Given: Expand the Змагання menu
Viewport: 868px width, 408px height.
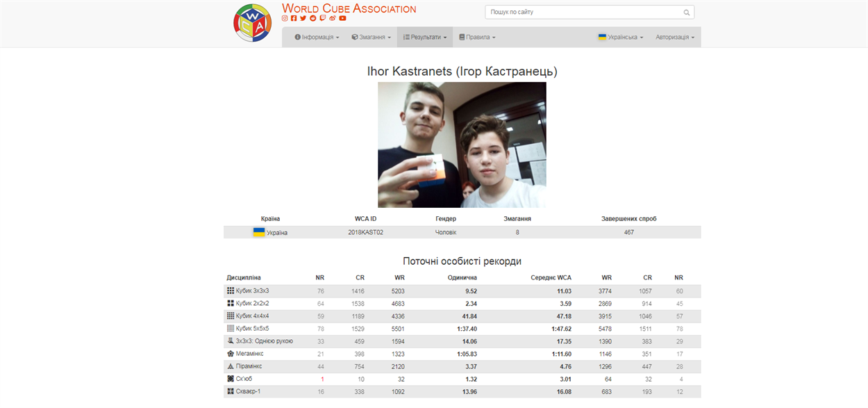Looking at the screenshot, I should (x=372, y=37).
